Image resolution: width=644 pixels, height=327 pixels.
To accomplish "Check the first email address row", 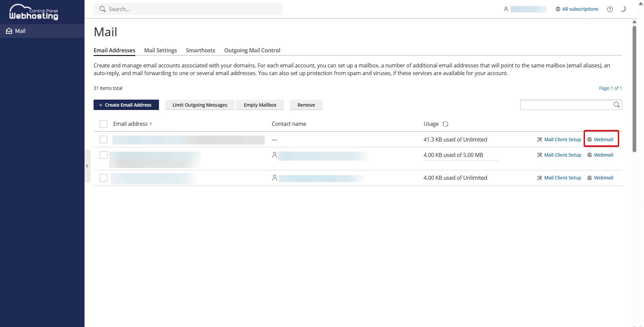I will (x=103, y=140).
